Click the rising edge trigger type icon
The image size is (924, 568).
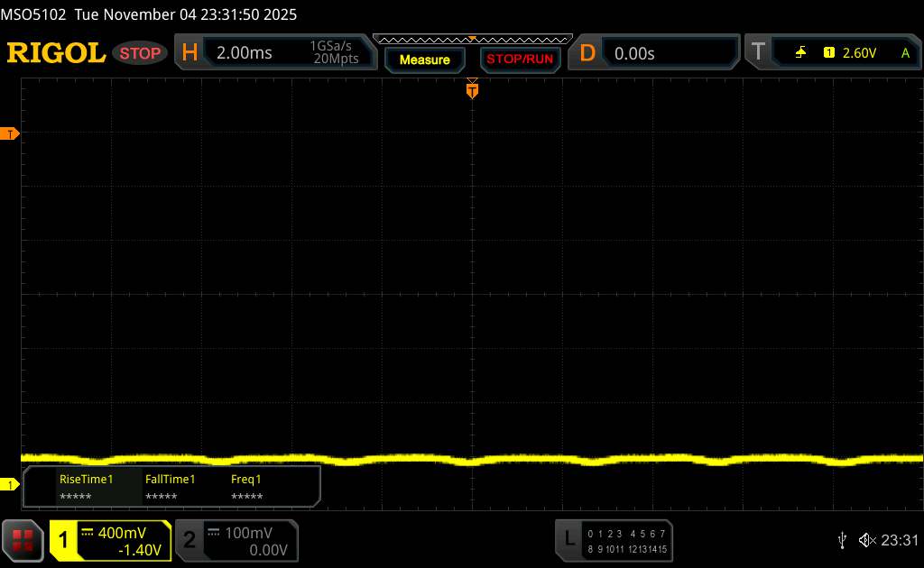[x=800, y=53]
